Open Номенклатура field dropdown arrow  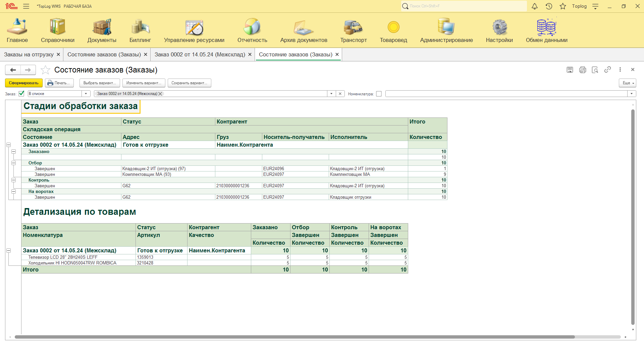click(x=632, y=94)
